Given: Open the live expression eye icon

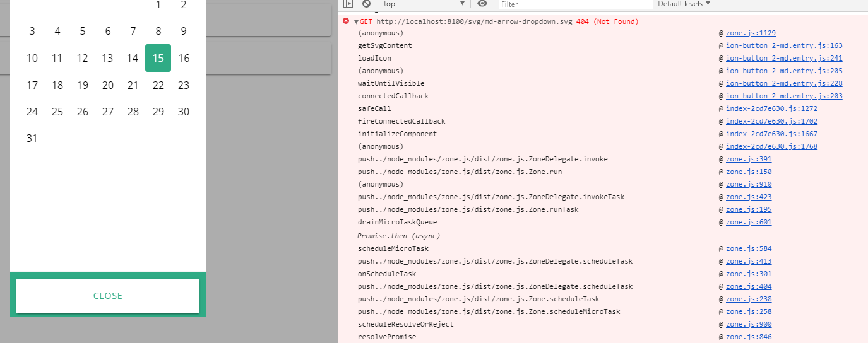Looking at the screenshot, I should pyautogui.click(x=482, y=4).
